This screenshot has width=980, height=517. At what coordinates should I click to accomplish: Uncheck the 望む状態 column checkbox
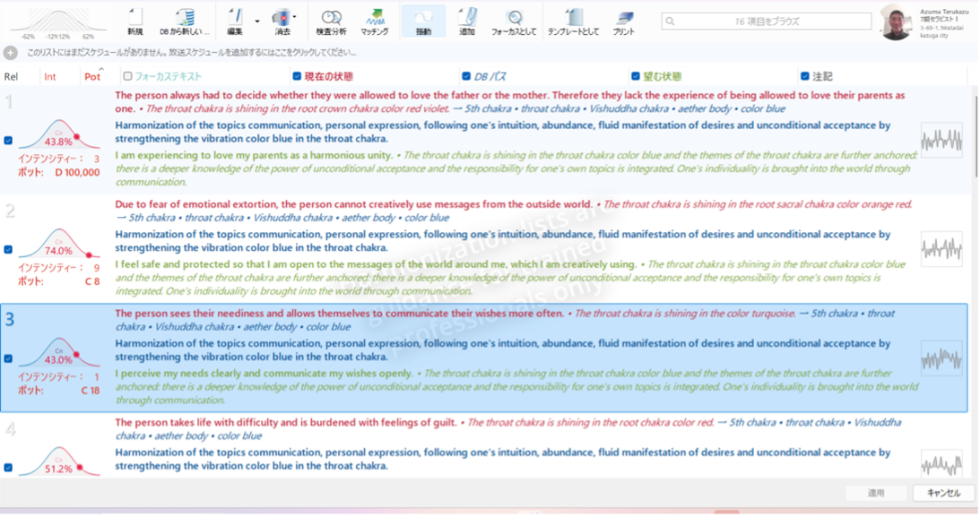tap(636, 77)
